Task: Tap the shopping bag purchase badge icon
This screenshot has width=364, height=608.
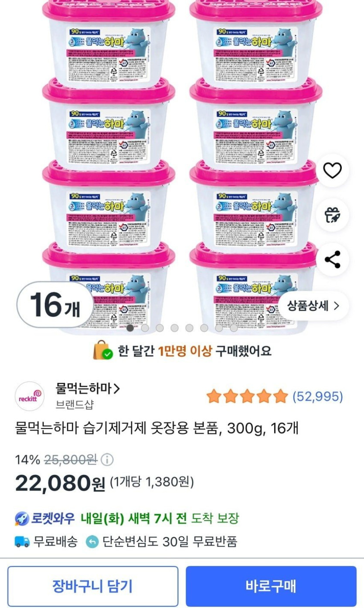Action: (102, 350)
